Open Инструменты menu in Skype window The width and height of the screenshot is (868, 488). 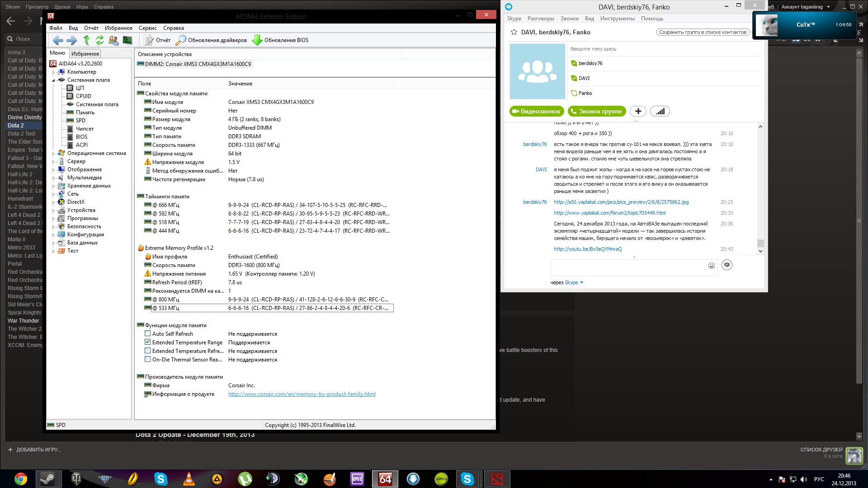click(x=617, y=19)
